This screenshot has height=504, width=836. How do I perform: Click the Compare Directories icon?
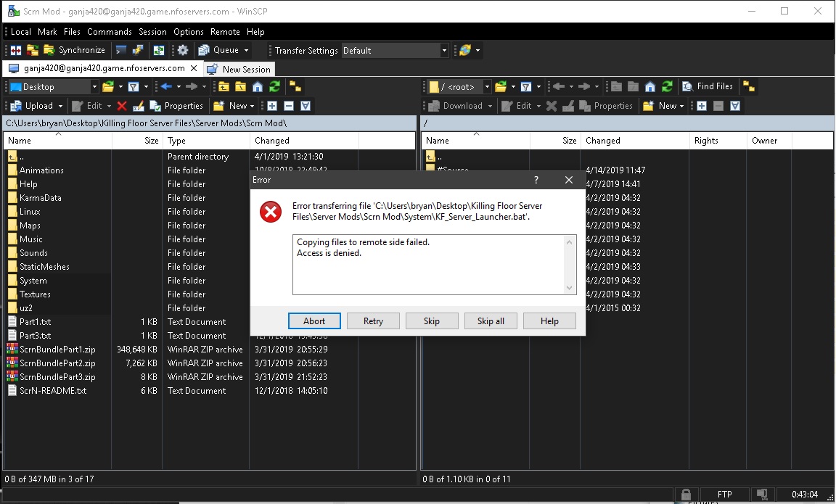coord(15,51)
